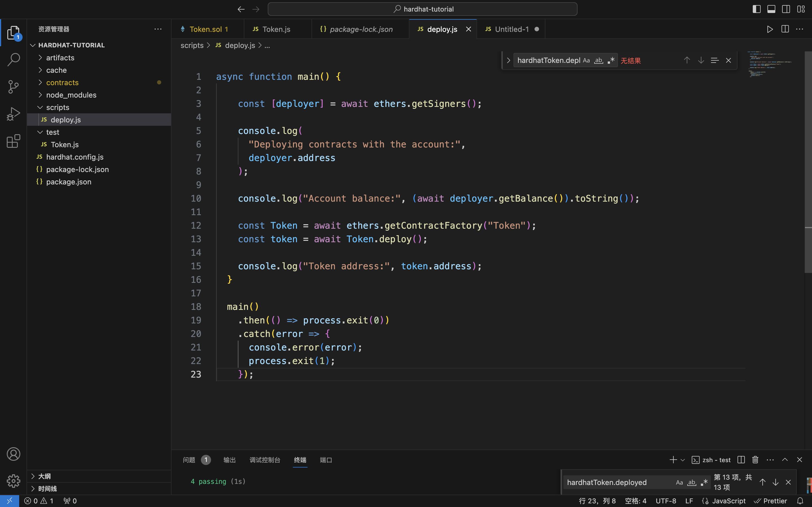Viewport: 812px width, 507px height.
Task: Open the Search view in activity bar
Action: 14,60
